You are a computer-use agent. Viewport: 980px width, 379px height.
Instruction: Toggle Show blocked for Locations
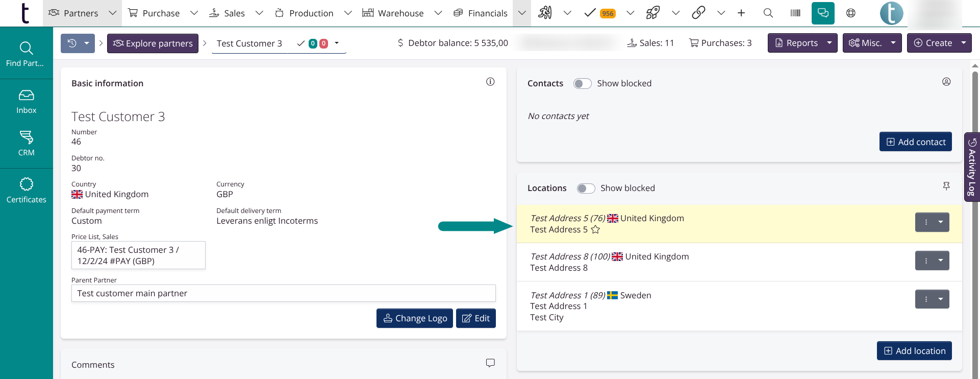586,188
